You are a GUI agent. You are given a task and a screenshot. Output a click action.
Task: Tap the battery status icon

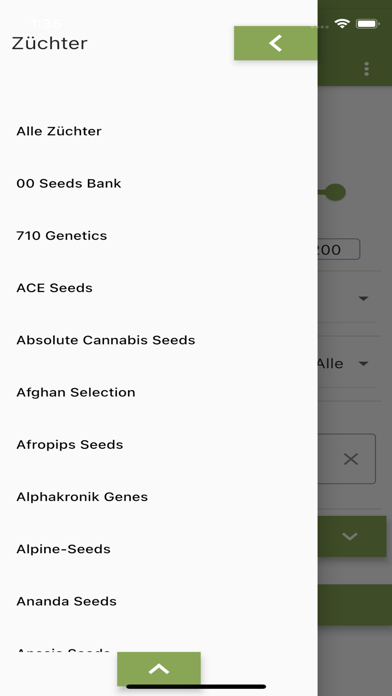[x=367, y=24]
